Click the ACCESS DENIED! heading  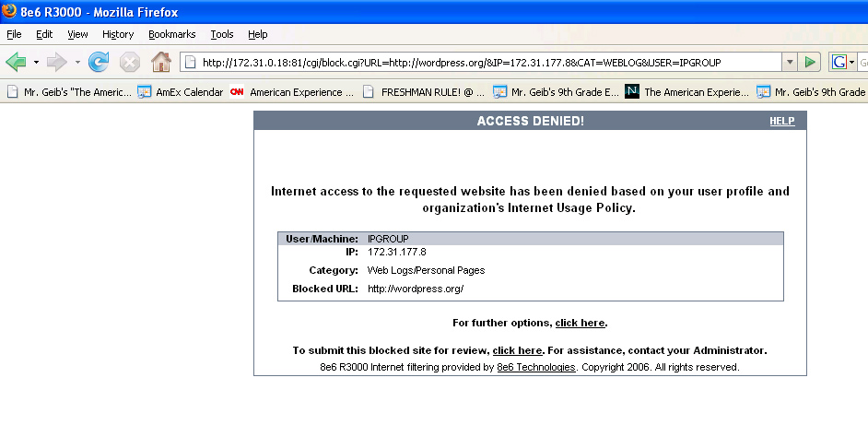click(531, 122)
